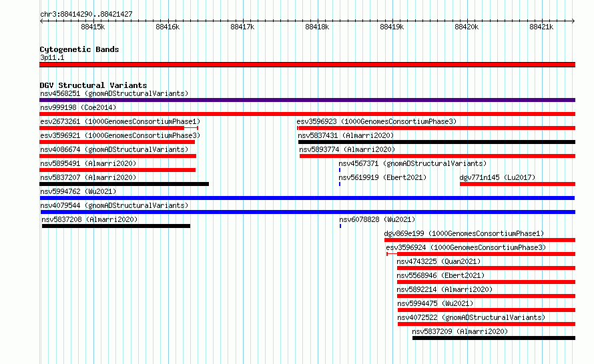Click the black nsv5837209 variant bar
594x364 pixels.
[494, 338]
